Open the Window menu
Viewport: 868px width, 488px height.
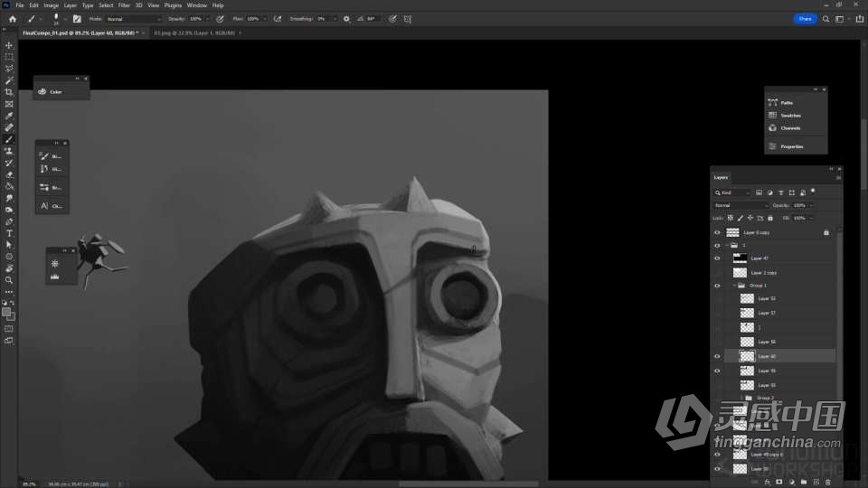196,5
